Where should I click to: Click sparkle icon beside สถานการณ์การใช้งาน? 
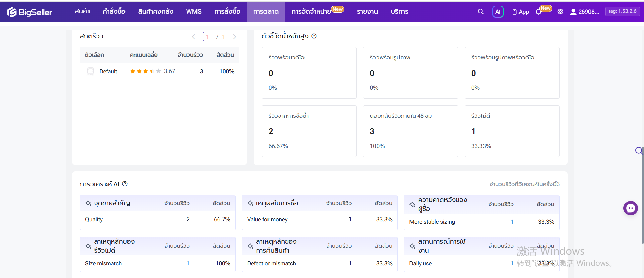point(412,246)
